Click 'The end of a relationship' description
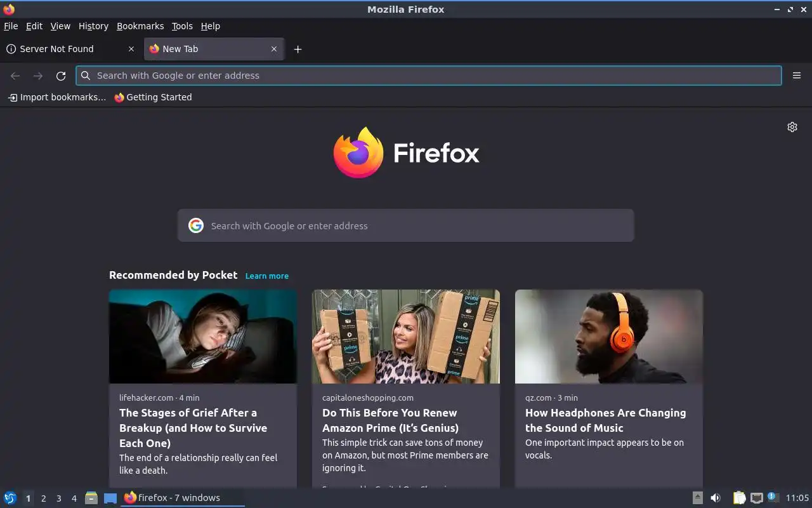This screenshot has width=812, height=508. (198, 464)
